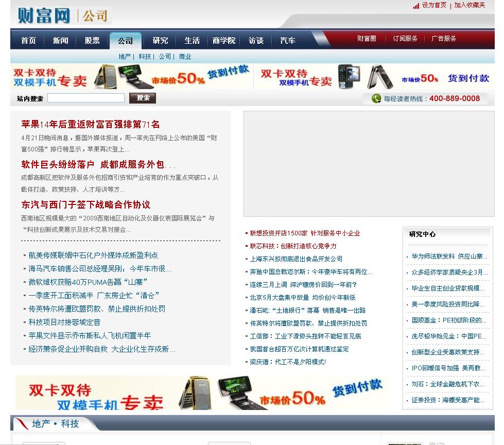Image resolution: width=504 pixels, height=445 pixels.
Task: Open 商学院 navigation tab
Action: click(x=224, y=41)
